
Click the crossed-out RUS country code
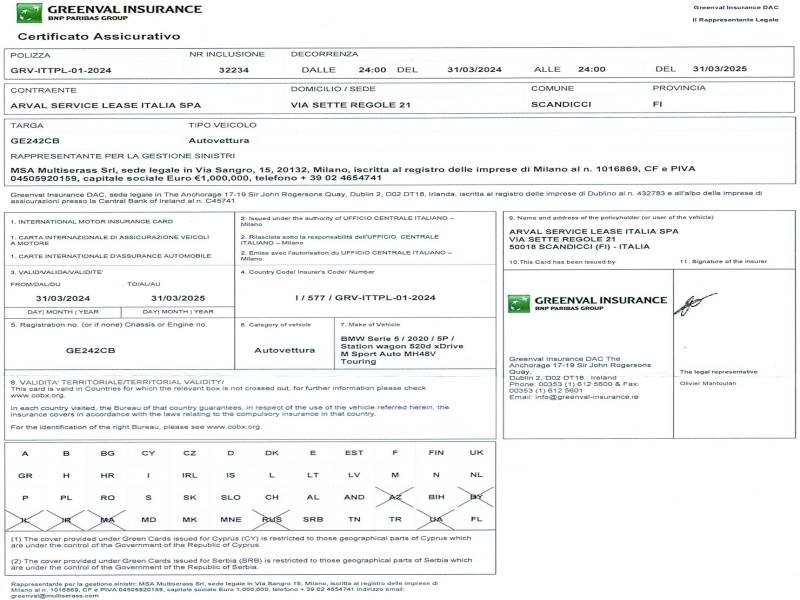(x=272, y=519)
